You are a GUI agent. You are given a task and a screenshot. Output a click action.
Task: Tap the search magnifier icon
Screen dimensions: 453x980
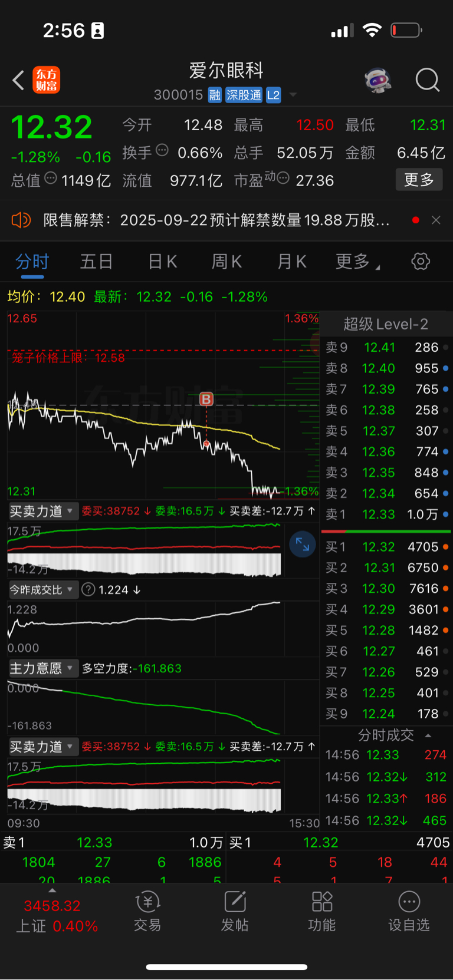point(428,80)
